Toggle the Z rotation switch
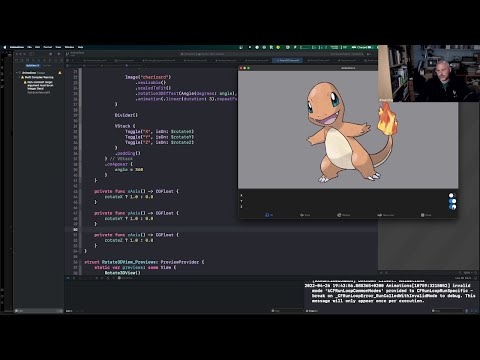The image size is (480, 360). [452, 207]
